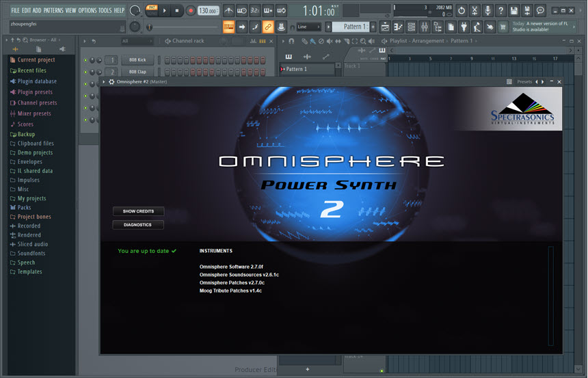The height and width of the screenshot is (378, 588).
Task: Select the Playlist paint brush tool
Action: [x=312, y=41]
